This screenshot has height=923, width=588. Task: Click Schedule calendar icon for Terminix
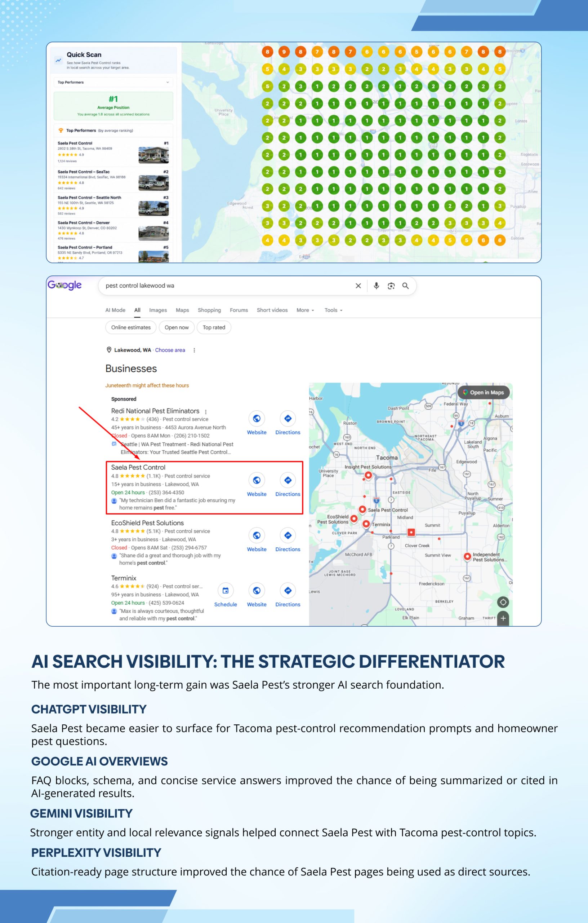pos(226,590)
